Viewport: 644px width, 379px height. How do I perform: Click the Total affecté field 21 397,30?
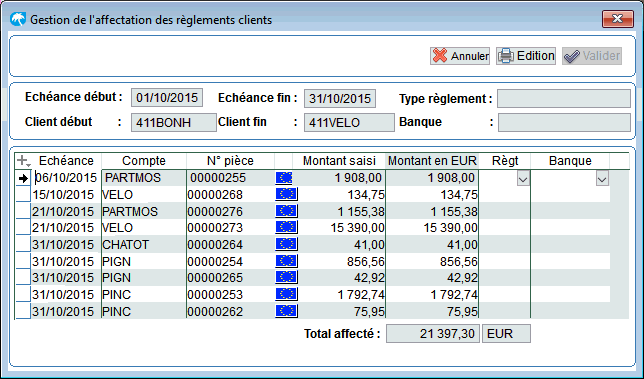pyautogui.click(x=432, y=333)
